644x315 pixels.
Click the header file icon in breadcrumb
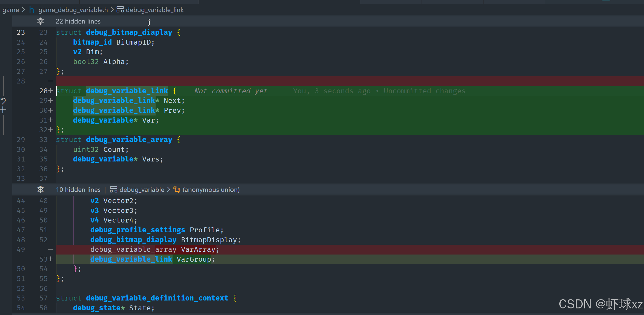click(x=32, y=10)
